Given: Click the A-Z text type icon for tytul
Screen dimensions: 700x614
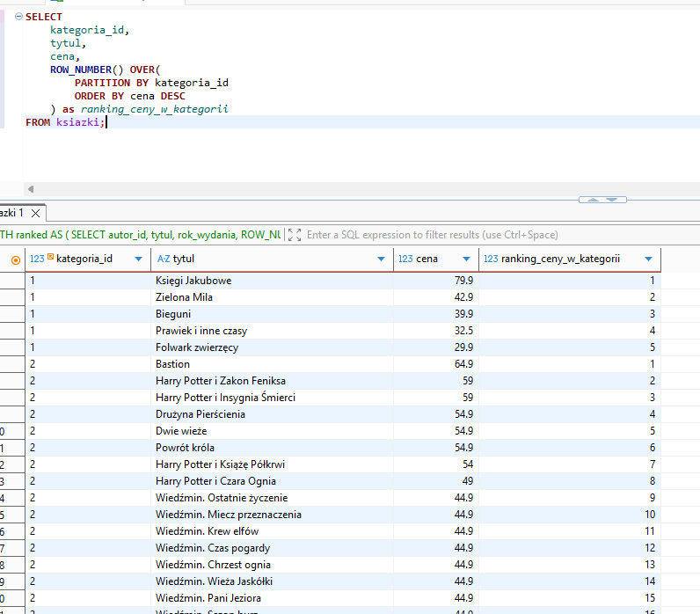Looking at the screenshot, I should 164,259.
